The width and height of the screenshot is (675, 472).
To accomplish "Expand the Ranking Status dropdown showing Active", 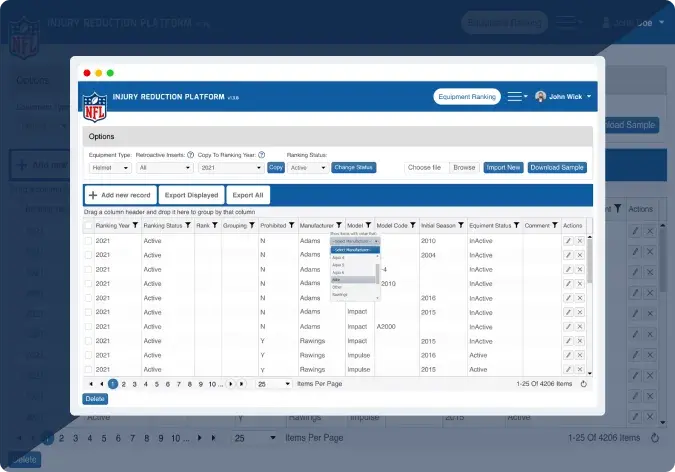I will click(x=307, y=168).
